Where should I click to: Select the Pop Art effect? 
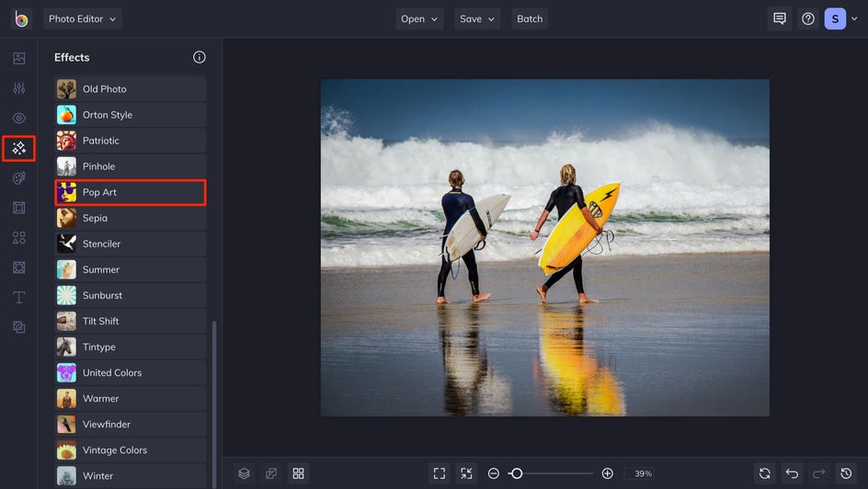pyautogui.click(x=130, y=192)
